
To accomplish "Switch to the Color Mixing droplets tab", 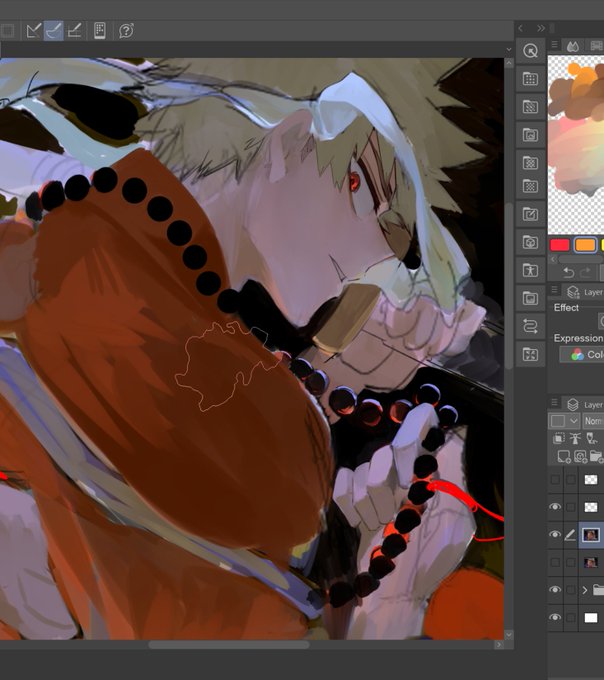I will pyautogui.click(x=573, y=46).
